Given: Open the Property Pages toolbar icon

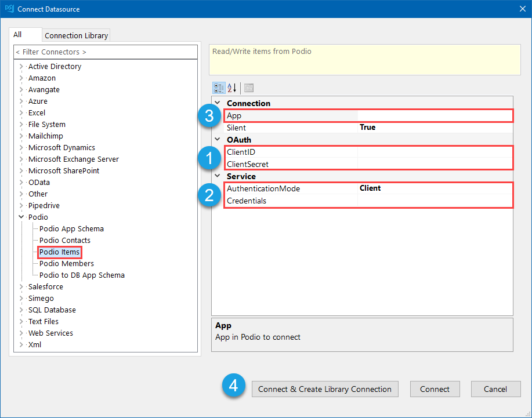Looking at the screenshot, I should [x=249, y=88].
